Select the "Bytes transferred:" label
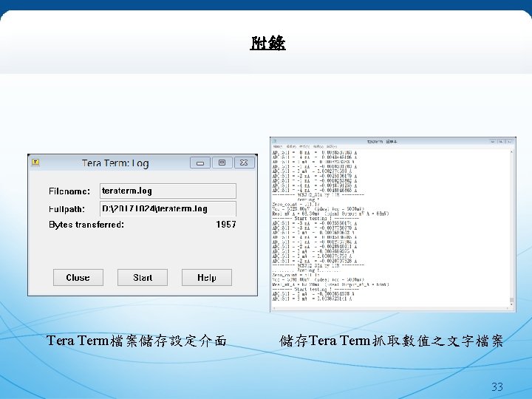This screenshot has height=399, width=532. [x=86, y=225]
